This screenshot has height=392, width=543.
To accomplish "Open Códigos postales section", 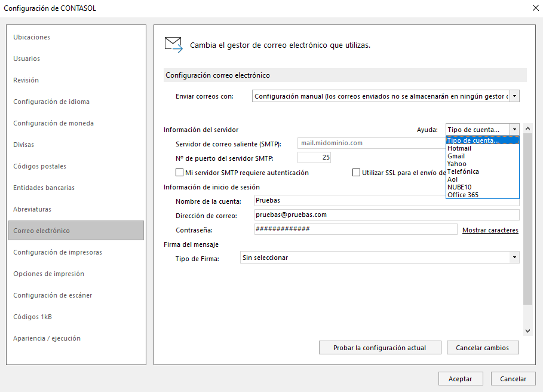I will pyautogui.click(x=39, y=166).
